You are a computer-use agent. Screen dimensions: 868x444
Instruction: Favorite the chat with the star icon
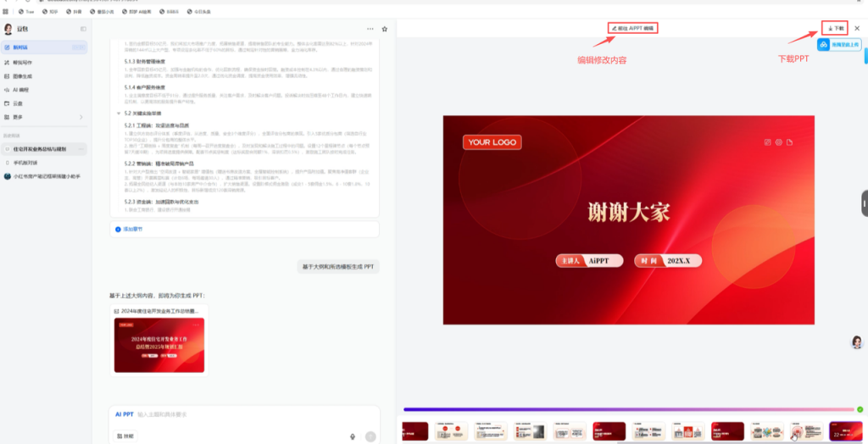click(x=385, y=29)
